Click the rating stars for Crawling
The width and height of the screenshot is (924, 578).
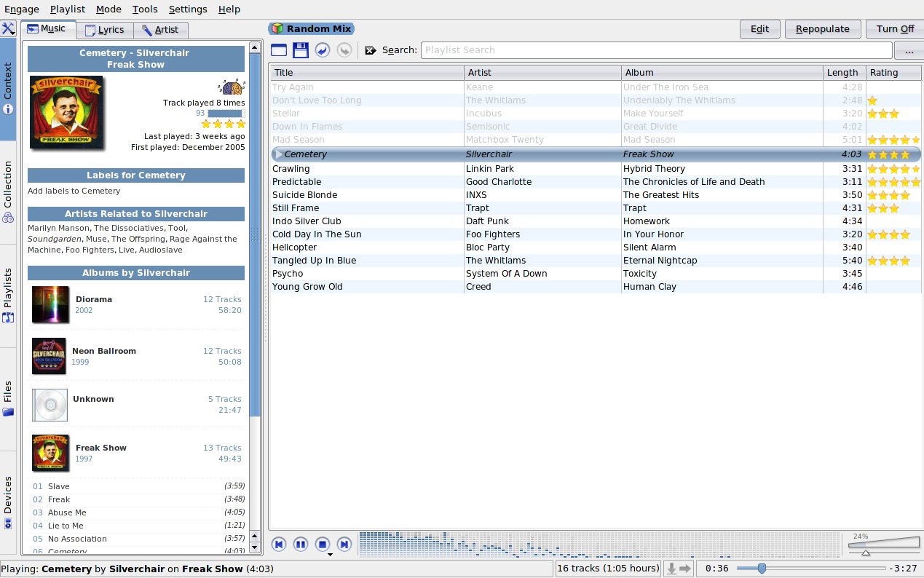[x=893, y=169]
